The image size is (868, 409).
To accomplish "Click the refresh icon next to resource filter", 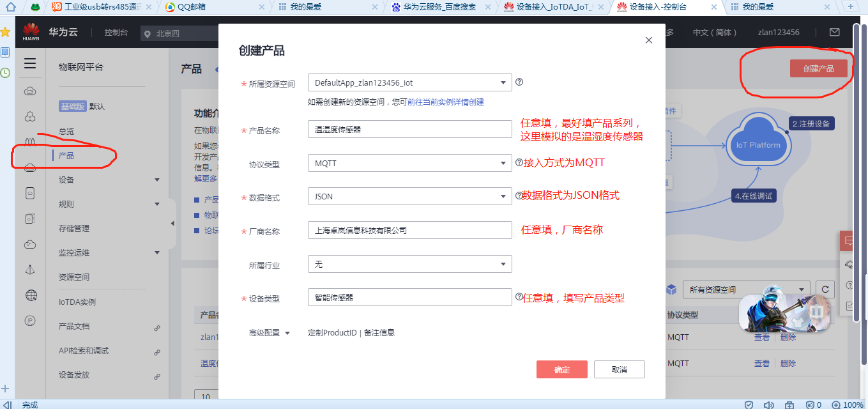I will point(825,289).
